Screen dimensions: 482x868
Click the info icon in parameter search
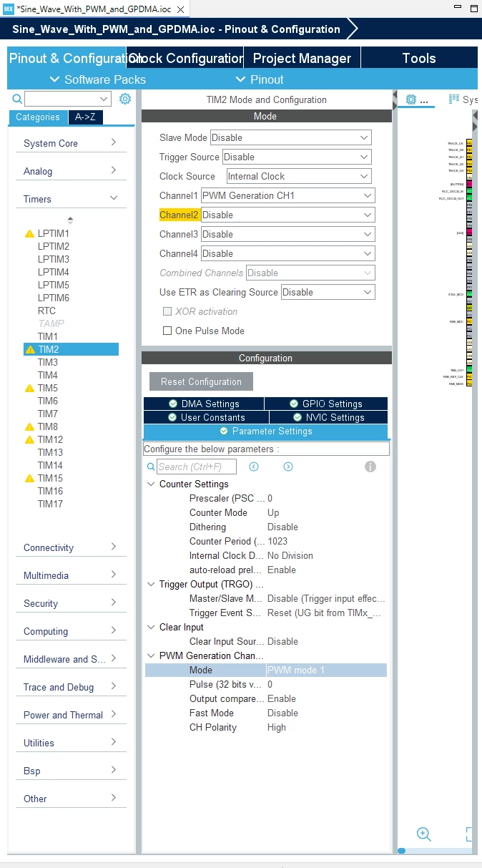pos(370,467)
